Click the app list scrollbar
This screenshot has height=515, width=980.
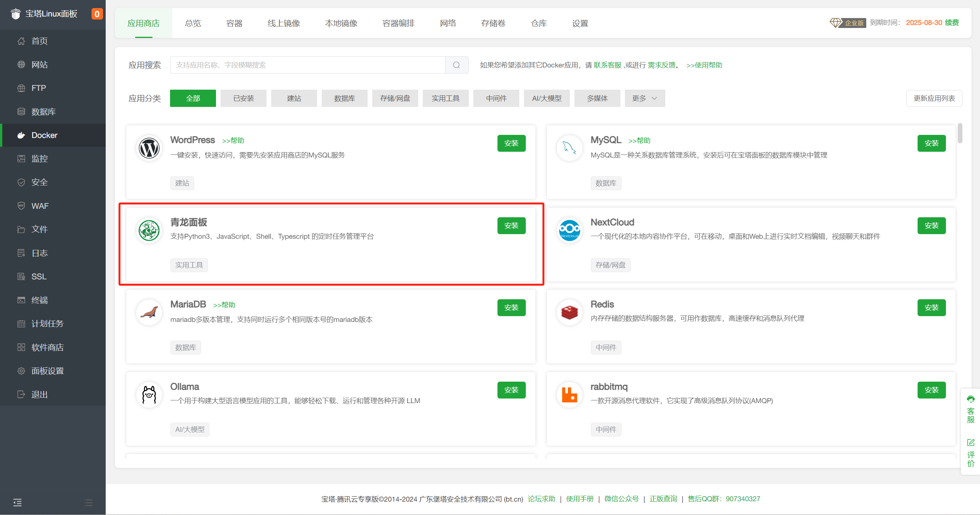[x=960, y=133]
